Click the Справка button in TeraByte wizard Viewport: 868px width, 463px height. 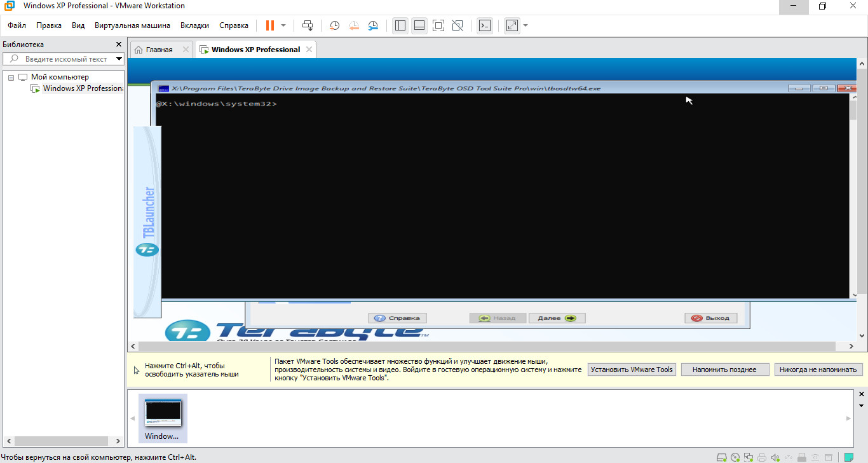tap(398, 318)
